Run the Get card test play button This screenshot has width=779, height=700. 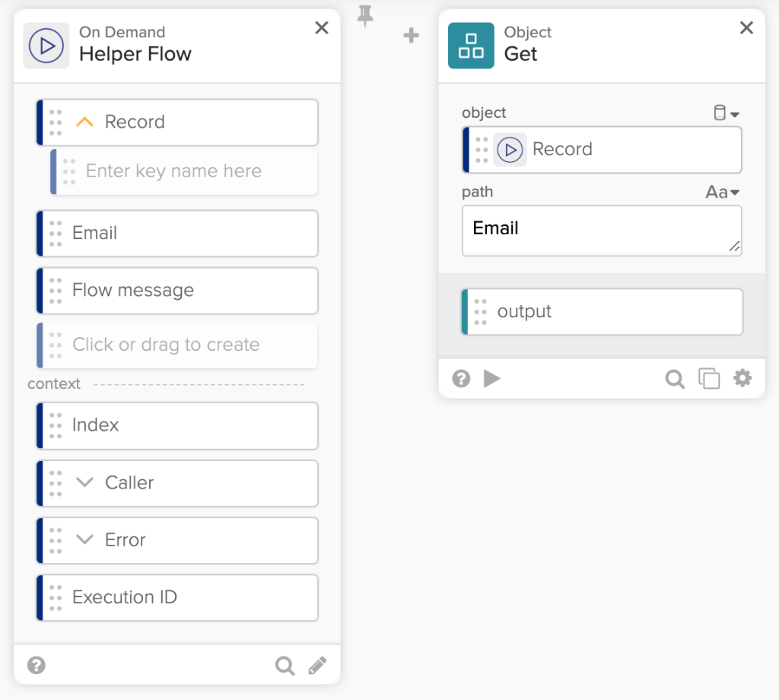click(x=492, y=378)
